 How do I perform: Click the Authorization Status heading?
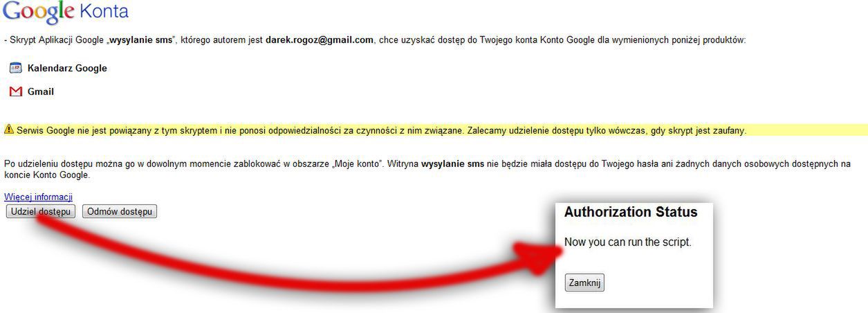pyautogui.click(x=631, y=213)
